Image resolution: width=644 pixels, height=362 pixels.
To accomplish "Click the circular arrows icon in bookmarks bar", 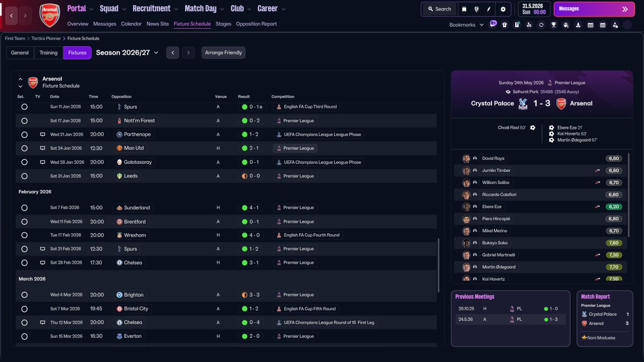I will point(541,25).
